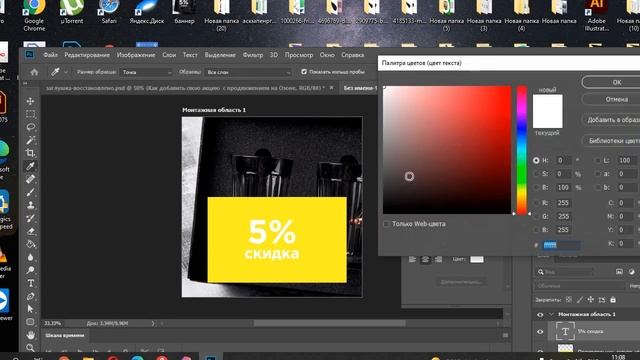Click the Home icon in options bar
640x360 pixels.
[34, 72]
